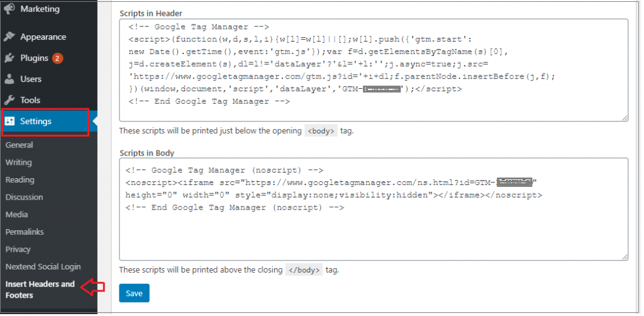This screenshot has width=644, height=316.
Task: Select Insert Headers and Footers submenu
Action: (x=40, y=290)
